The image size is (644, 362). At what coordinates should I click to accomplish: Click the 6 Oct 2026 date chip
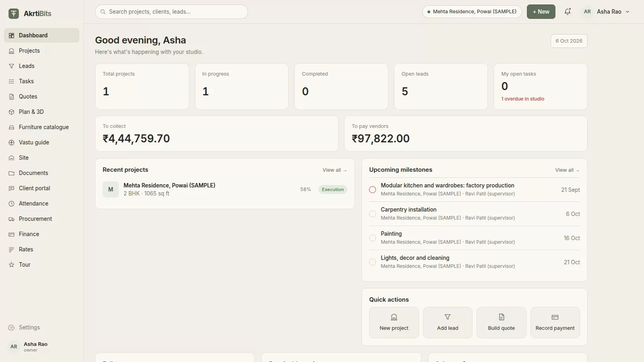pos(569,41)
